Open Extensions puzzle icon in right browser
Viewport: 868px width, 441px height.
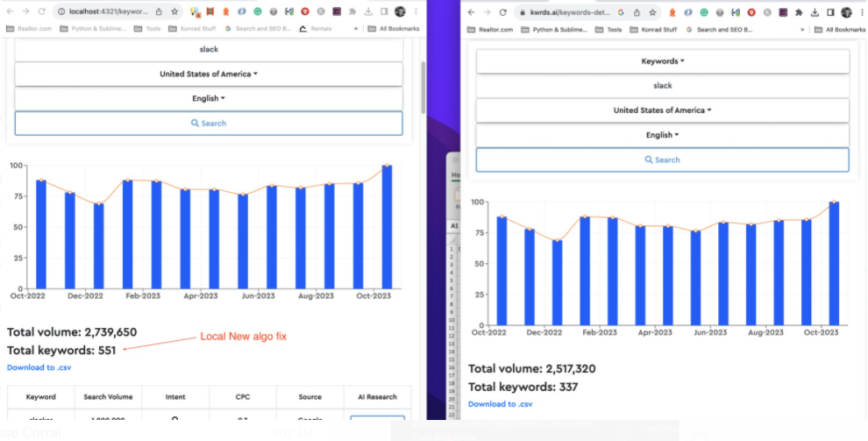point(800,13)
